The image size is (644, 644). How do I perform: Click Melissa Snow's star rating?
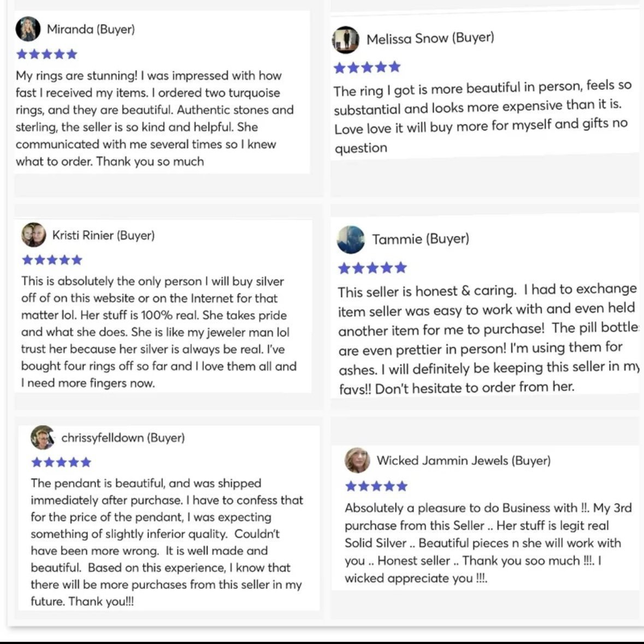point(367,67)
